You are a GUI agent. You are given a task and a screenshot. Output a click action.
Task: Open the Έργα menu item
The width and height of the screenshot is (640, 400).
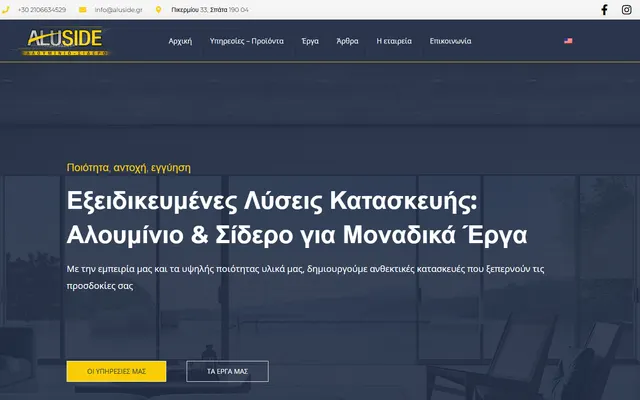pos(310,41)
